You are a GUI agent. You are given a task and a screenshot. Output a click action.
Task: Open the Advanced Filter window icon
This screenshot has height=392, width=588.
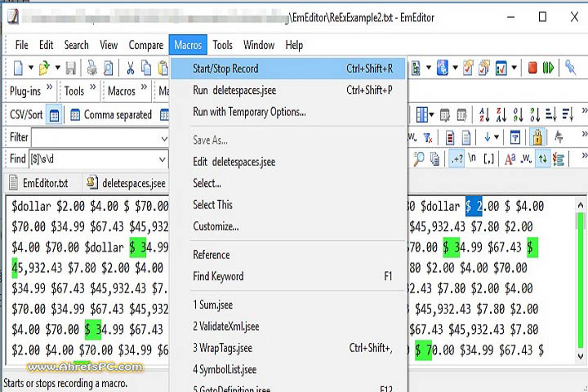pyautogui.click(x=515, y=138)
